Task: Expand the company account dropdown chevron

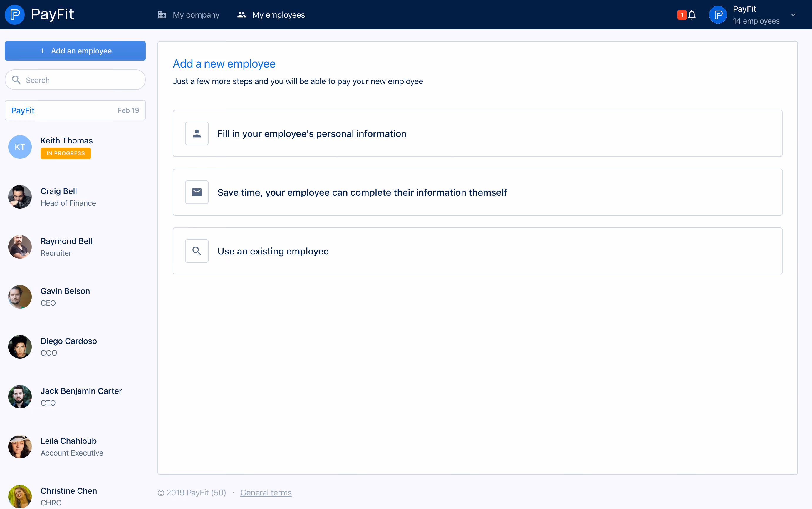Action: point(793,15)
